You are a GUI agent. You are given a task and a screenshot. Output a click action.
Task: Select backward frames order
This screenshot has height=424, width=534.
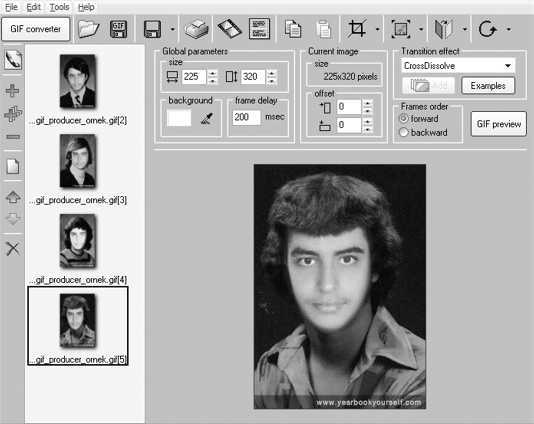tap(423, 132)
